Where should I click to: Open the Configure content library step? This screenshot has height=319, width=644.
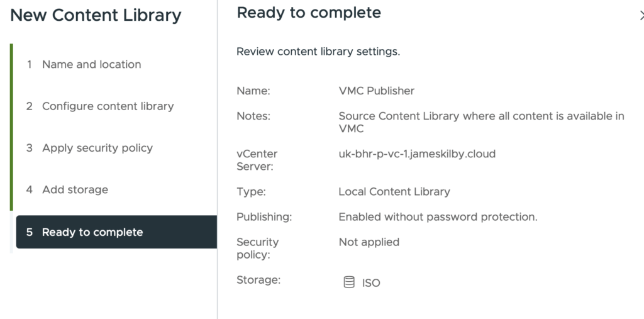click(x=108, y=106)
